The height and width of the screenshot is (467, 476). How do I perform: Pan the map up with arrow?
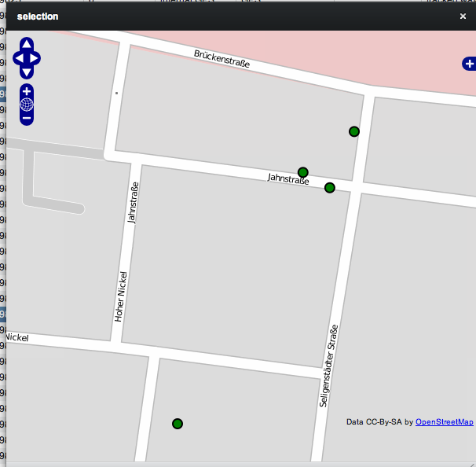click(27, 46)
